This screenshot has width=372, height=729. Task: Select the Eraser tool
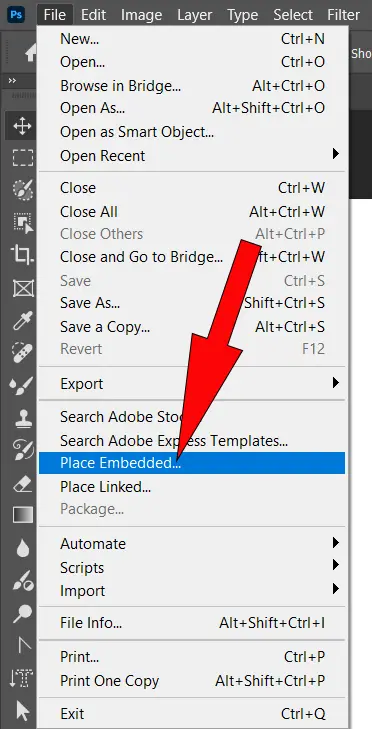22,484
